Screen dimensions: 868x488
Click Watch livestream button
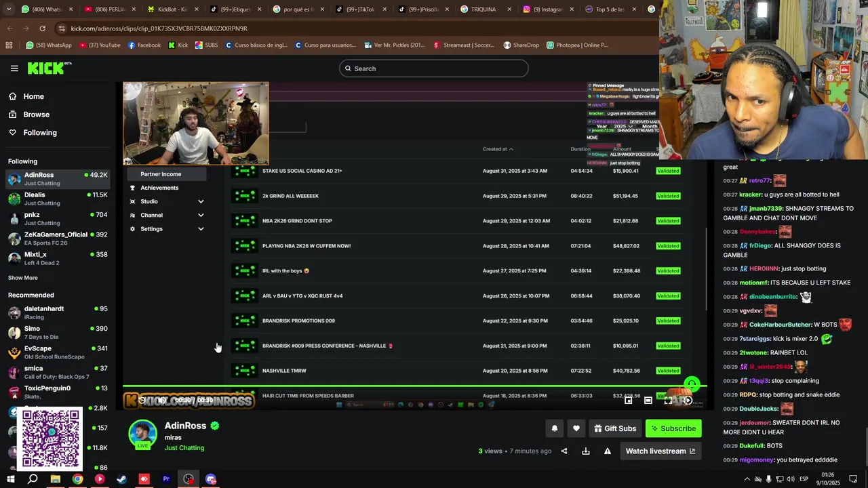point(660,451)
